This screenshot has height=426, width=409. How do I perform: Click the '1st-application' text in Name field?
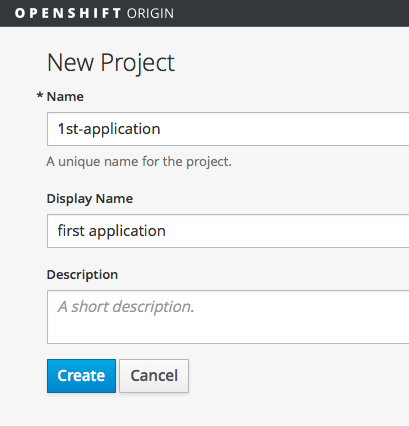109,129
